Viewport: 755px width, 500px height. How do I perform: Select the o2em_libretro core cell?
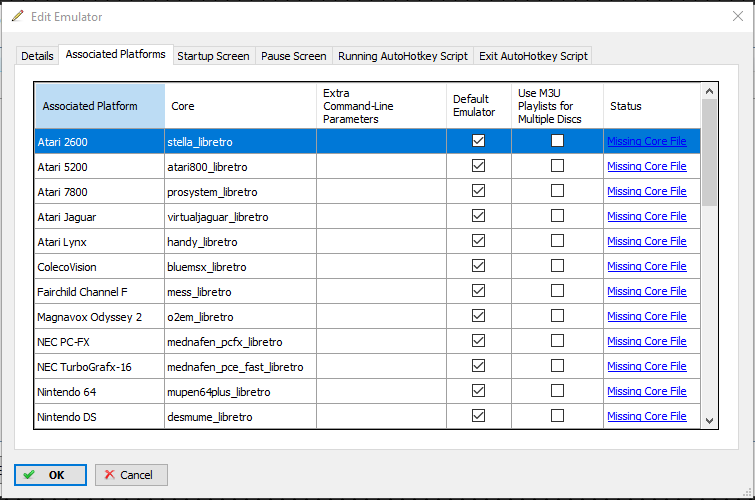click(x=240, y=317)
